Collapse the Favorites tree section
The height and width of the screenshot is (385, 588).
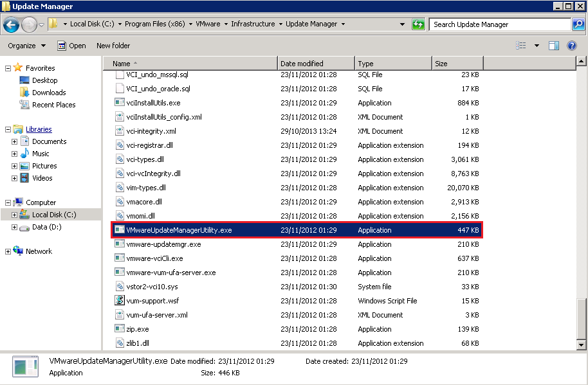click(x=8, y=68)
